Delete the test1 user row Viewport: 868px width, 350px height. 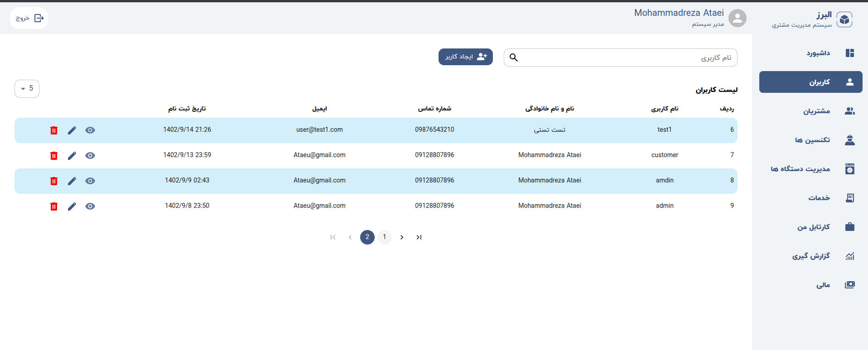54,130
